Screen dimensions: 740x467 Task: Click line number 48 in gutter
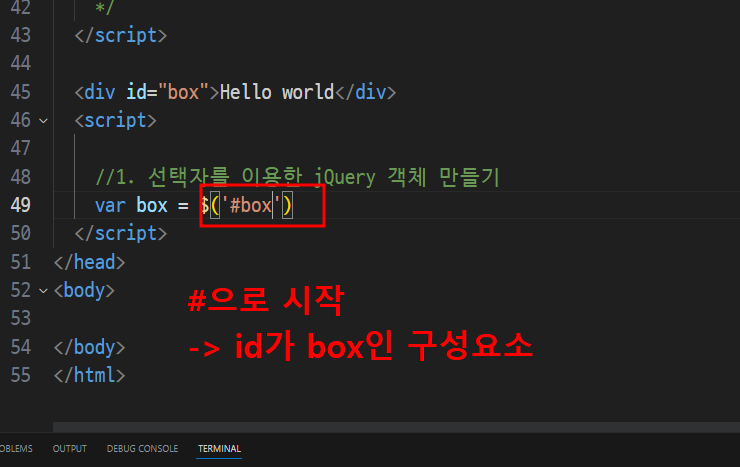pos(21,177)
